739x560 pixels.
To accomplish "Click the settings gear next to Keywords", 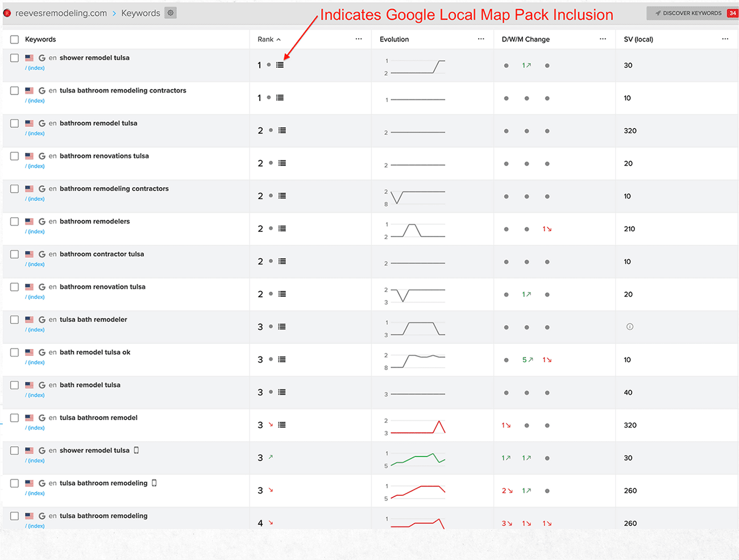I will pyautogui.click(x=171, y=13).
